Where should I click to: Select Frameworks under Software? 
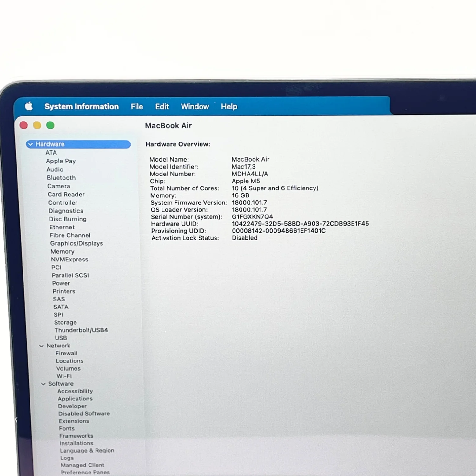point(76,436)
